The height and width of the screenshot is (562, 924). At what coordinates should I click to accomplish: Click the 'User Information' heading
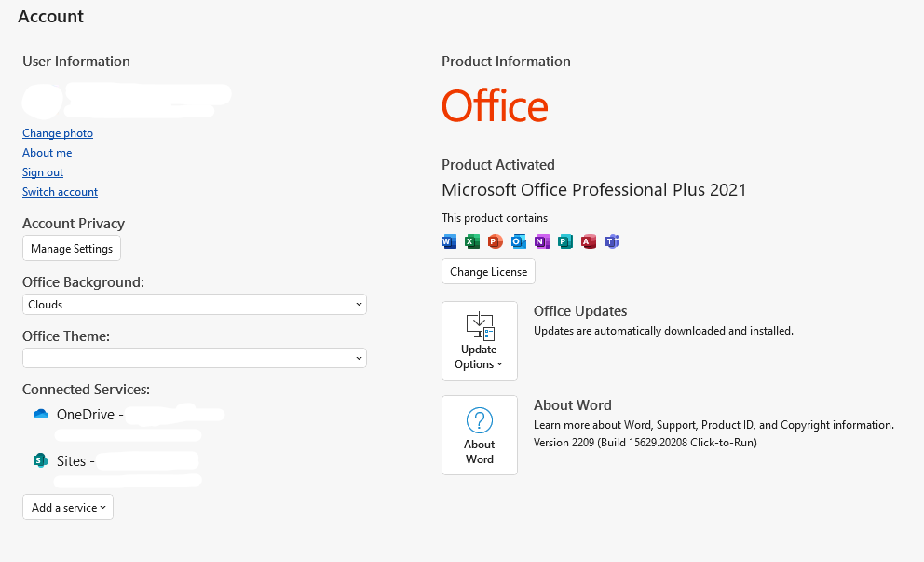[76, 62]
